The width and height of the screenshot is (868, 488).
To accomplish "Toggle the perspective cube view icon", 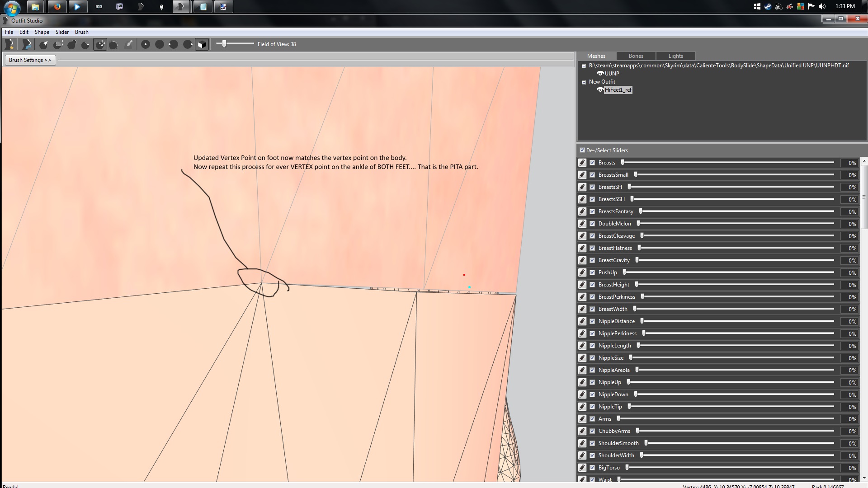I will click(202, 44).
